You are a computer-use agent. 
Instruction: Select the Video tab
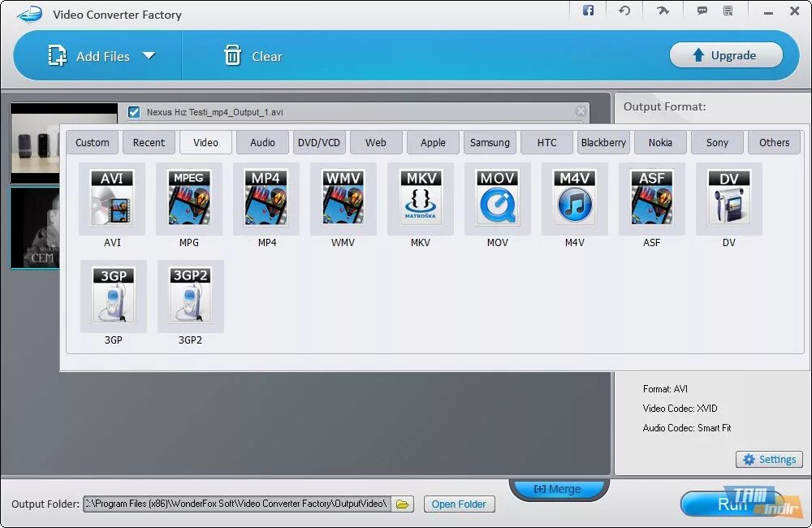(x=205, y=142)
